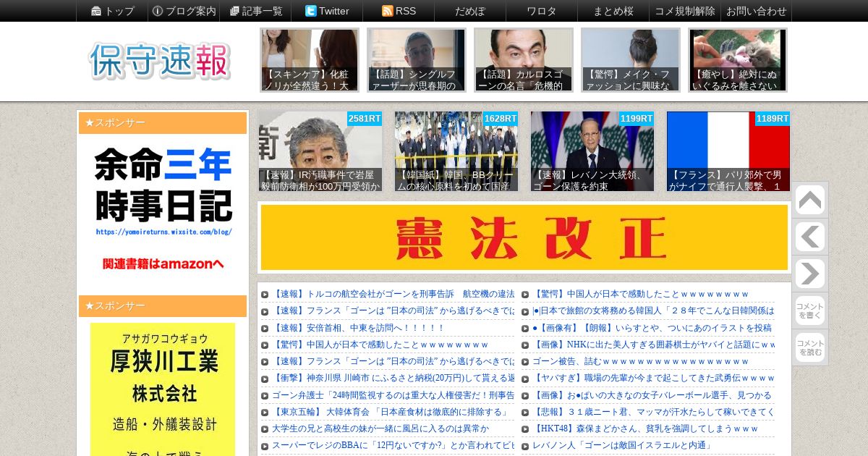Click the orange RSS icon

388,11
